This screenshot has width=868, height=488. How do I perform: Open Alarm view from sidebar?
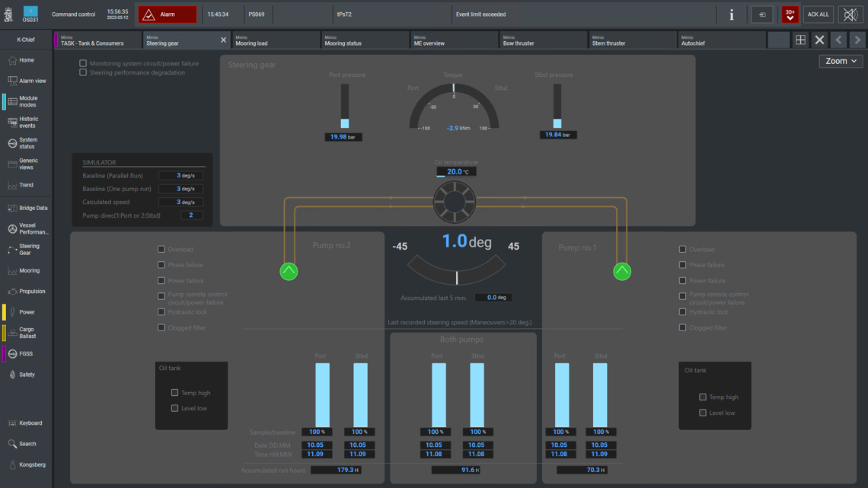tap(27, 81)
